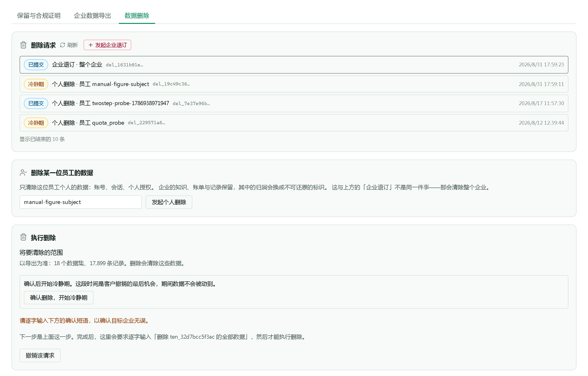
Task: Switch to the 企业数据导出 tab
Action: (92, 16)
